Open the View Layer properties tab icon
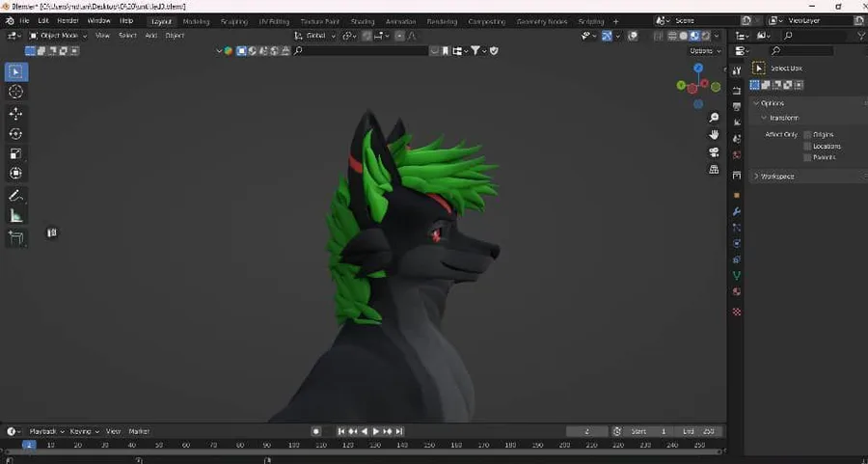This screenshot has width=868, height=464. (736, 123)
